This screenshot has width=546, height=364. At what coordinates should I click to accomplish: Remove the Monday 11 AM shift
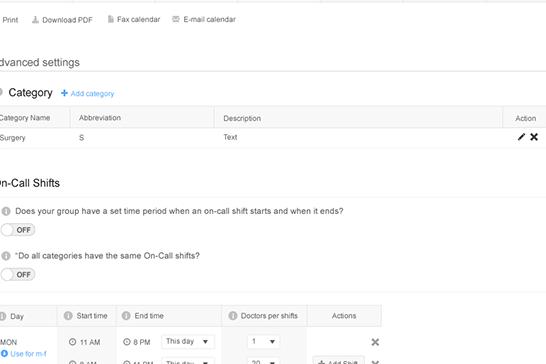(375, 342)
